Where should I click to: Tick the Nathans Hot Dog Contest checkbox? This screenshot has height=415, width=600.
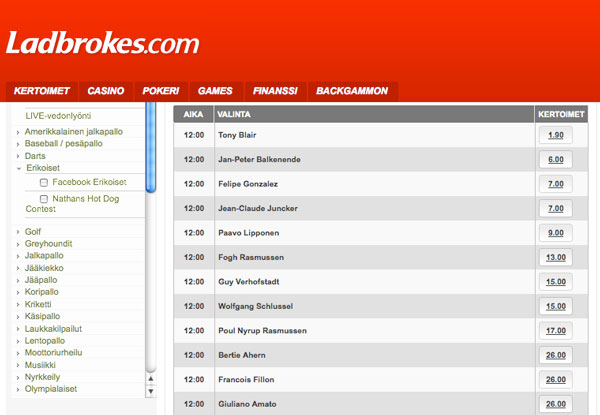[x=44, y=199]
